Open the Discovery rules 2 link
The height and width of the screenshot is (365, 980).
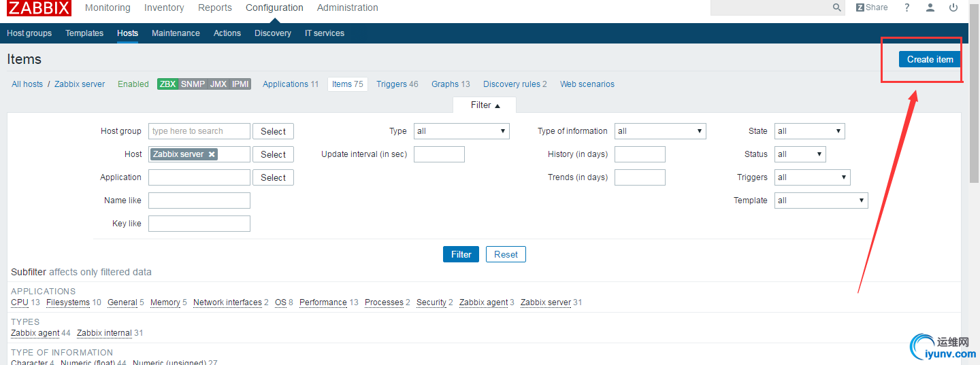(x=515, y=84)
